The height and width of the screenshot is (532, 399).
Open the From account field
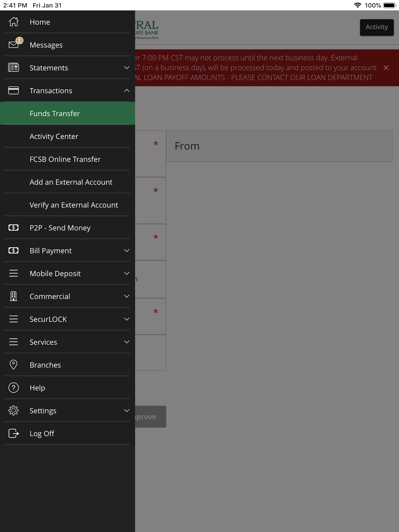279,146
